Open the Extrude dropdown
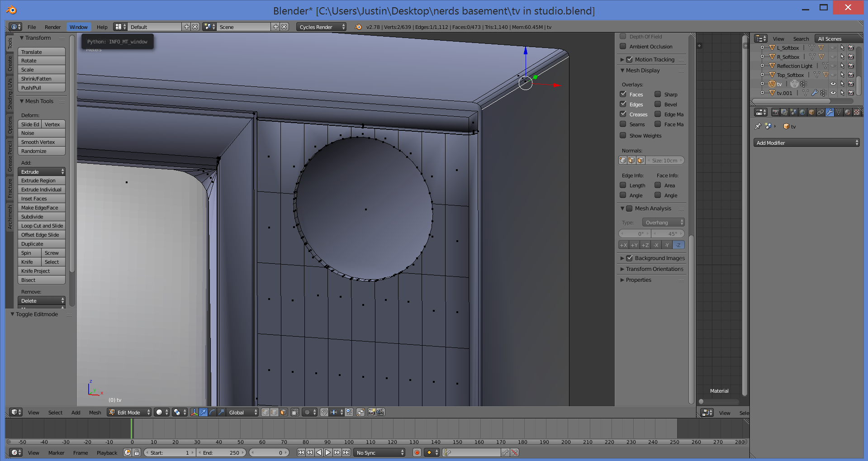This screenshot has height=461, width=868. (x=42, y=172)
